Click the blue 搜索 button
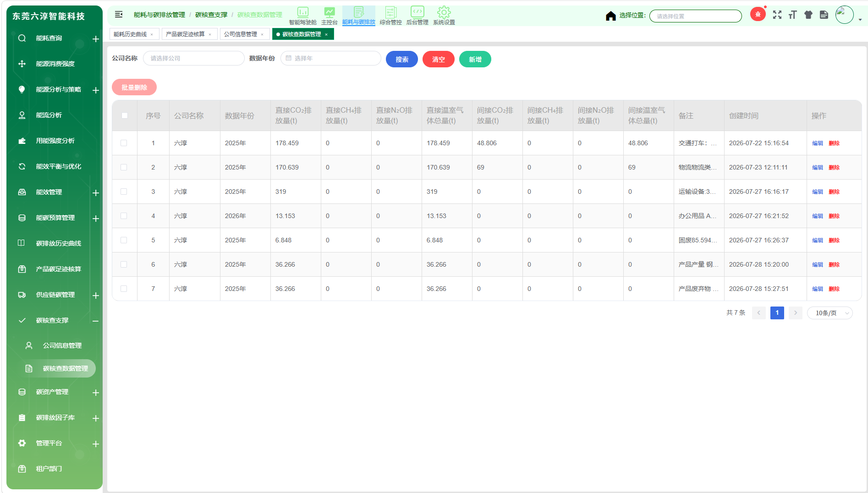This screenshot has width=868, height=493. [x=402, y=59]
